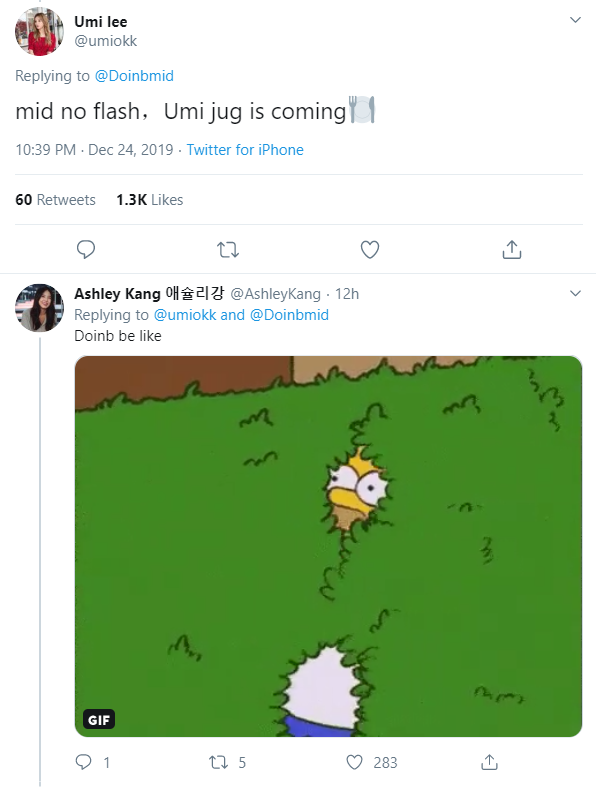Follow the Twitter for iPhone link
596x789 pixels.
click(x=245, y=150)
